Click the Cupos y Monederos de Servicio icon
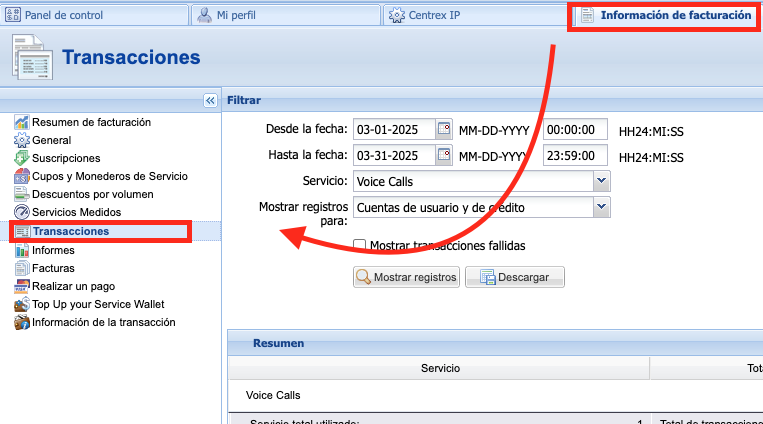This screenshot has width=763, height=424. (21, 176)
